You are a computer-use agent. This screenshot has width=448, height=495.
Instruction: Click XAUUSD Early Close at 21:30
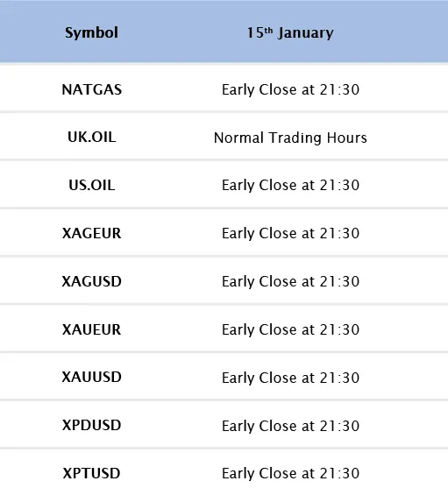291,378
